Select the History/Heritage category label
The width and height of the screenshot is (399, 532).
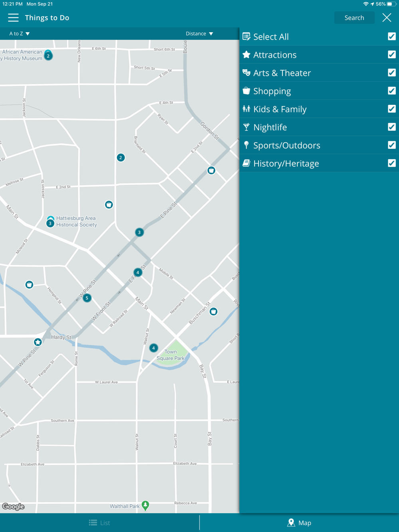pos(286,164)
